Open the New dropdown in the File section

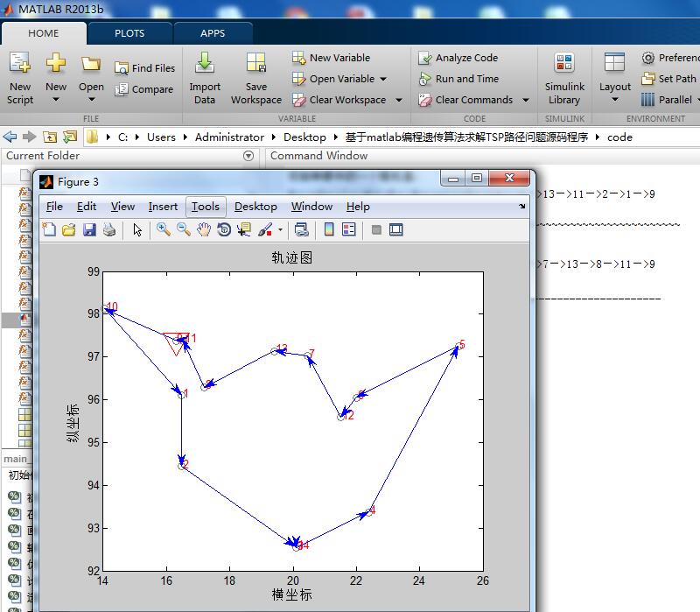[56, 78]
